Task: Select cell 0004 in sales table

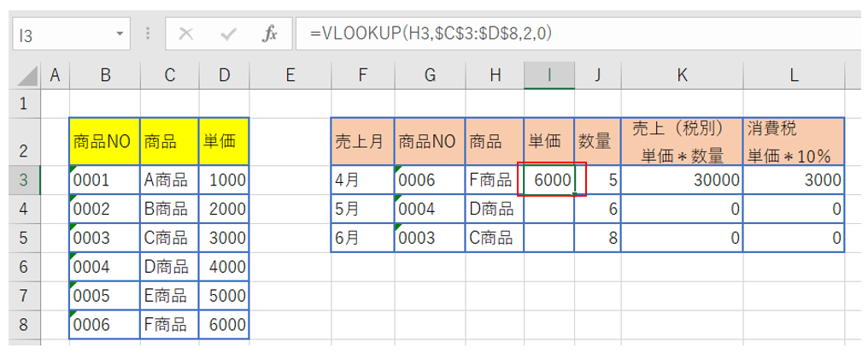Action: pyautogui.click(x=429, y=209)
